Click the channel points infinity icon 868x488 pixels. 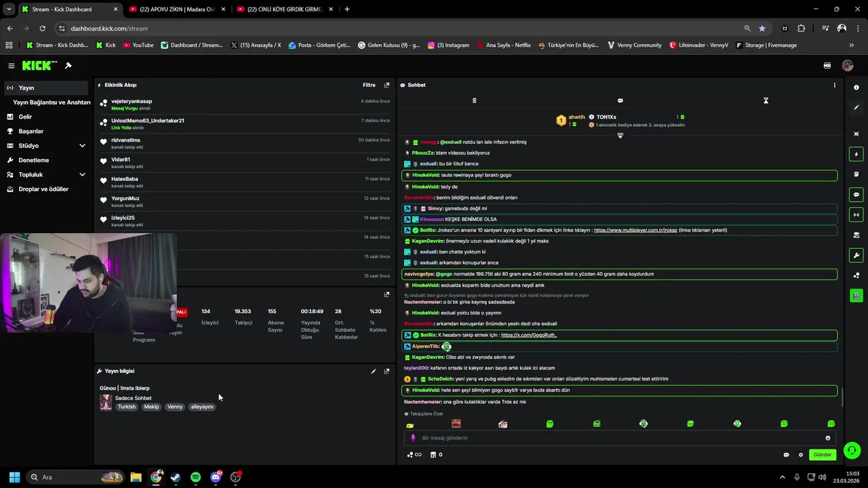414,455
